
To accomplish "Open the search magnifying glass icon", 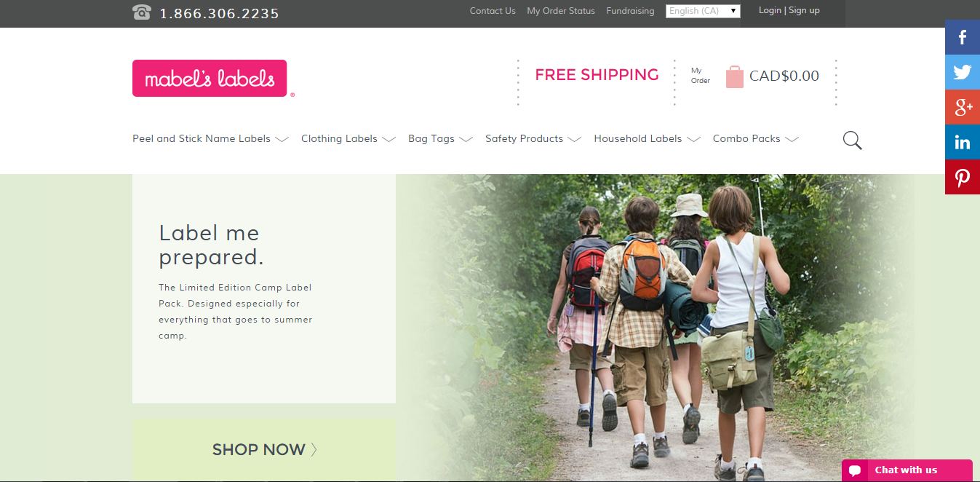I will [x=853, y=140].
